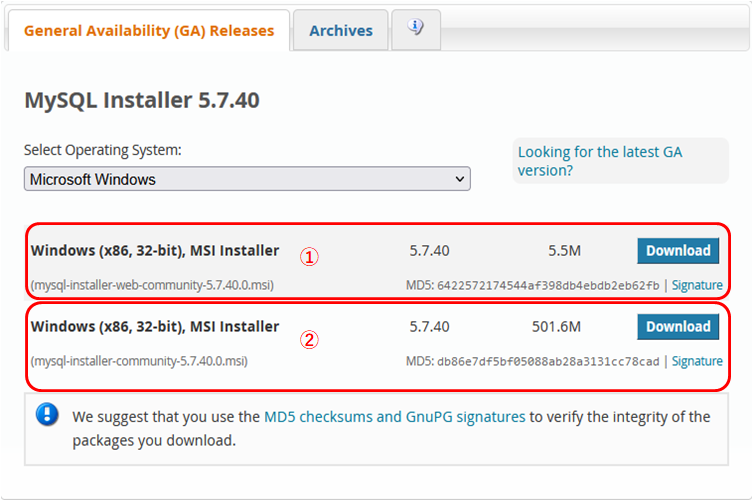Open the MD5 checksums and GnuPG signatures link
The height and width of the screenshot is (501, 753).
(395, 417)
